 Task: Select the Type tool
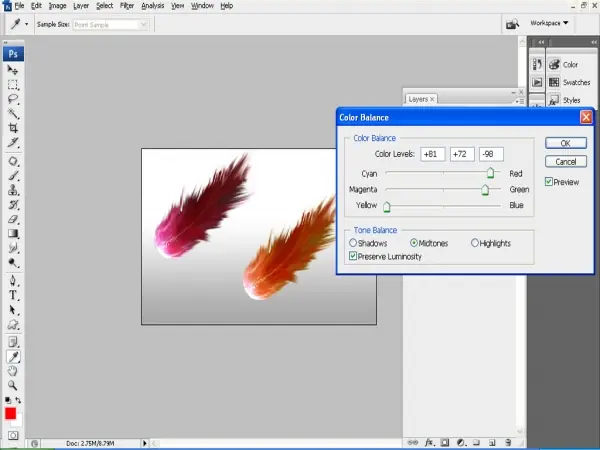tap(13, 295)
